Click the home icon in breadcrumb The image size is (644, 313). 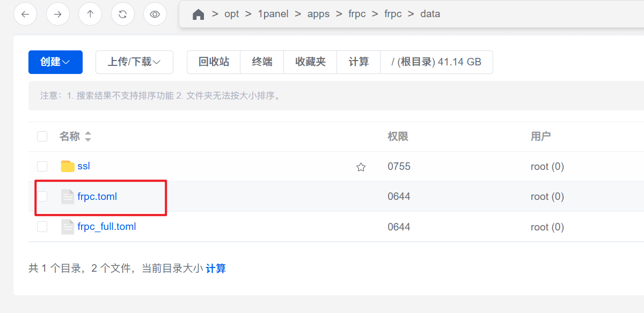pyautogui.click(x=198, y=14)
